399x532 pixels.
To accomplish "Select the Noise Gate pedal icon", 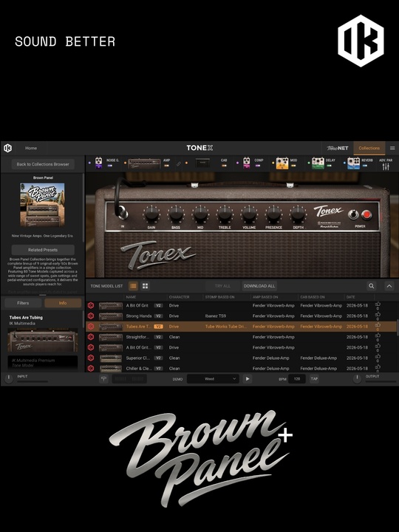I will [x=98, y=163].
